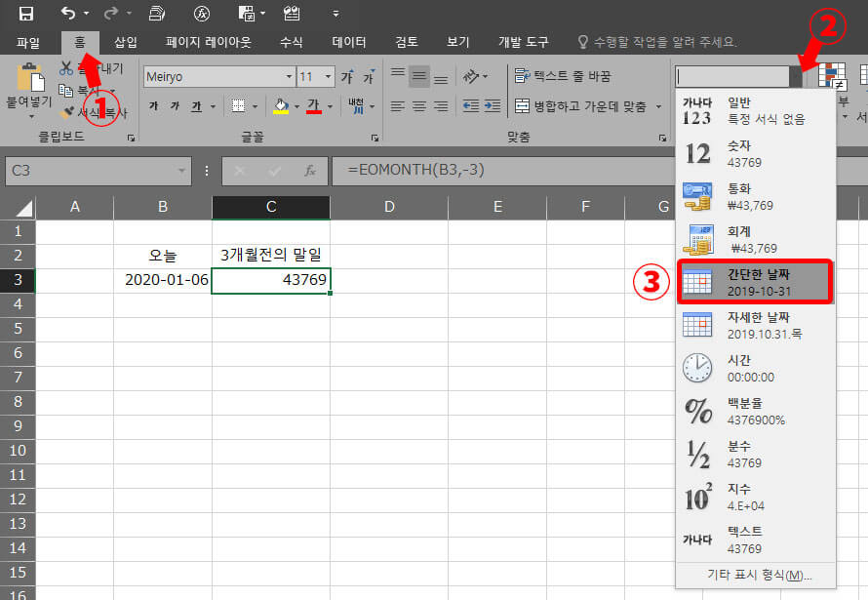Open 기타 표시 형식 at menu bottom
Viewport: 868px width, 600px height.
[757, 577]
